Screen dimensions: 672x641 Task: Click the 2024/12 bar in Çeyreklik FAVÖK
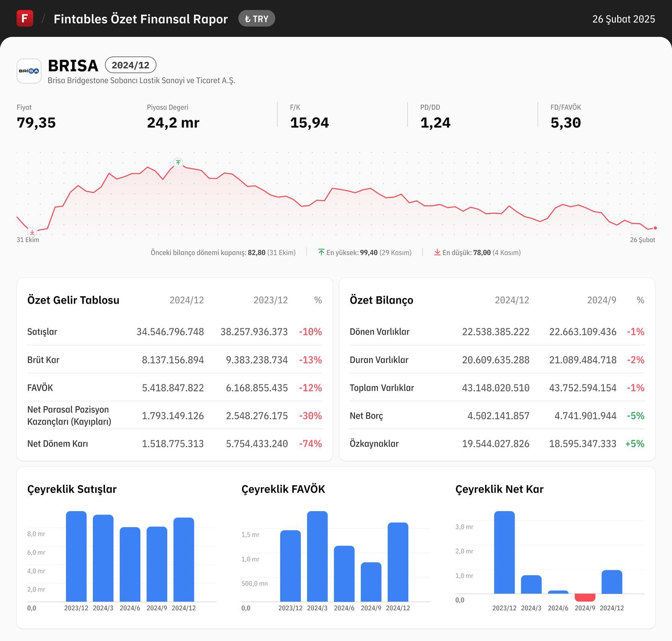pyautogui.click(x=398, y=562)
